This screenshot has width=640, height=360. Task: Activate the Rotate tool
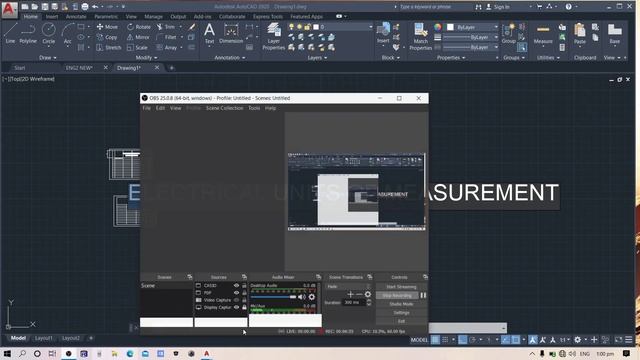tap(139, 27)
